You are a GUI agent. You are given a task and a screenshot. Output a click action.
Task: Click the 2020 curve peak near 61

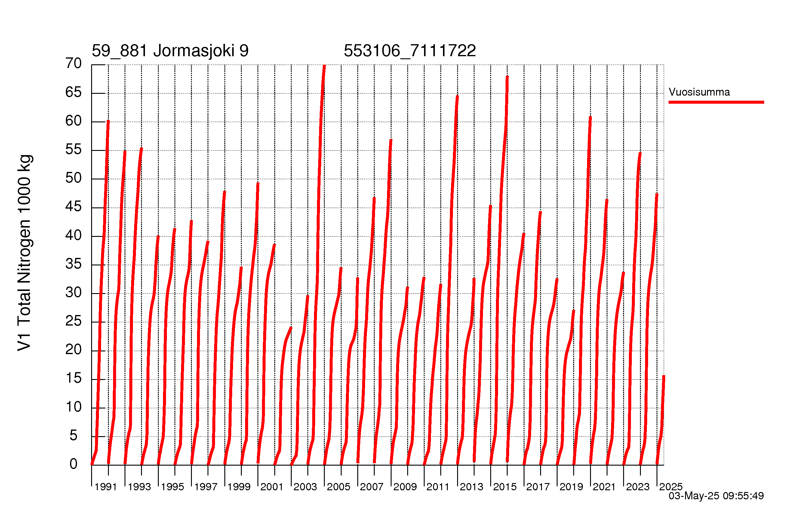[x=590, y=118]
